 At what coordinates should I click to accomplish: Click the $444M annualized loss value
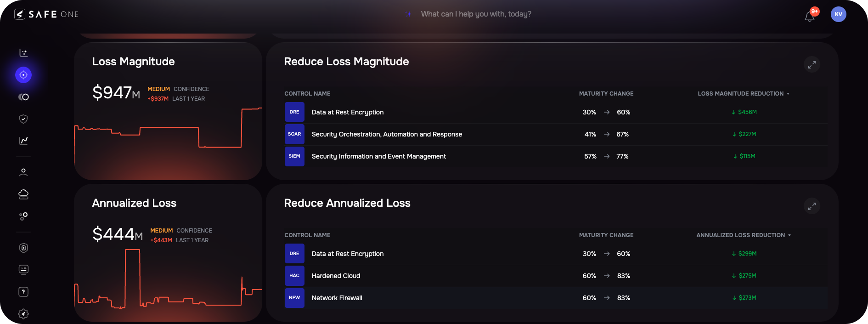pos(118,234)
